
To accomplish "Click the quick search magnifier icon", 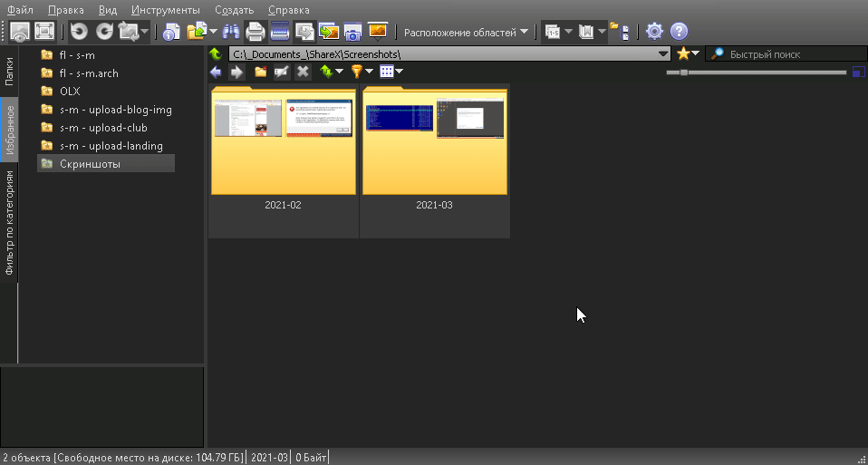I will click(718, 53).
